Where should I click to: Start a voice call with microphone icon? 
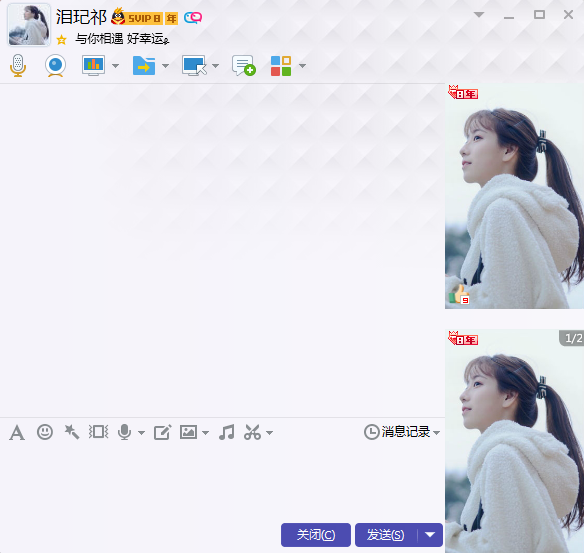click(18, 66)
